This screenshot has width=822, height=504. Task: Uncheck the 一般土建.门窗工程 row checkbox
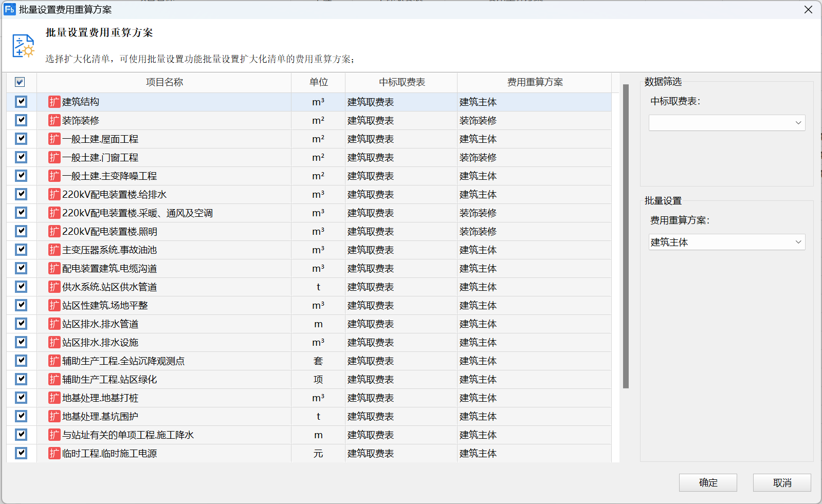(x=21, y=157)
